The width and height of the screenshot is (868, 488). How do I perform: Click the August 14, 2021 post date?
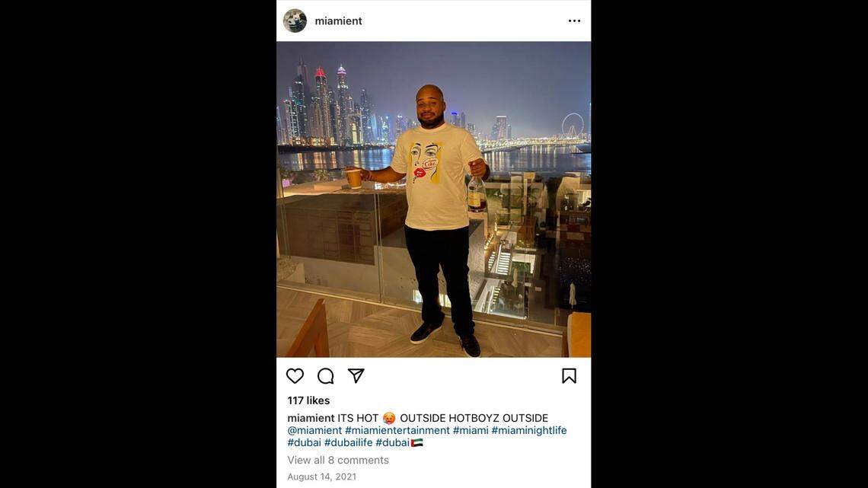point(321,477)
